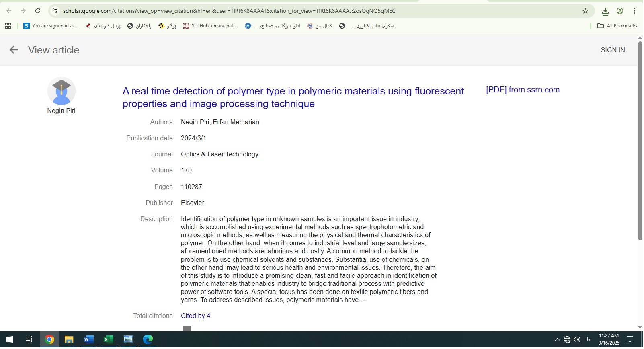This screenshot has height=349, width=644.
Task: Open the Chrome three-dot menu
Action: (634, 11)
